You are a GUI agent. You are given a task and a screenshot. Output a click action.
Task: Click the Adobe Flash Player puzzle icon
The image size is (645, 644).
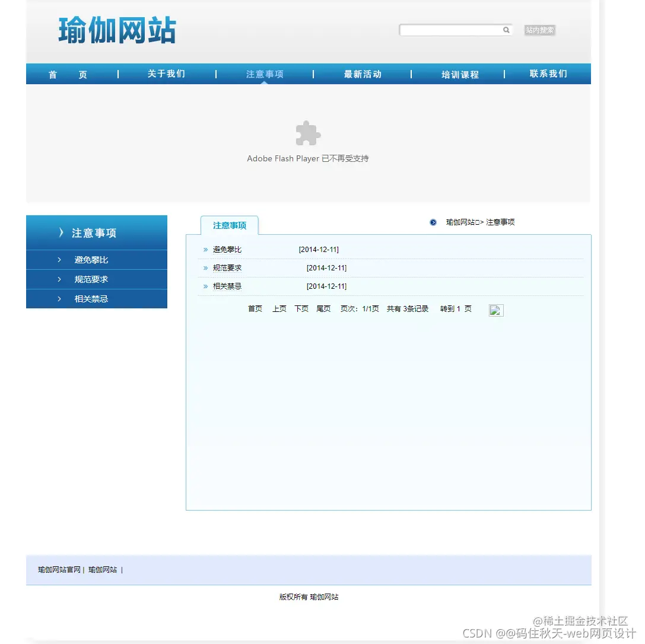307,133
